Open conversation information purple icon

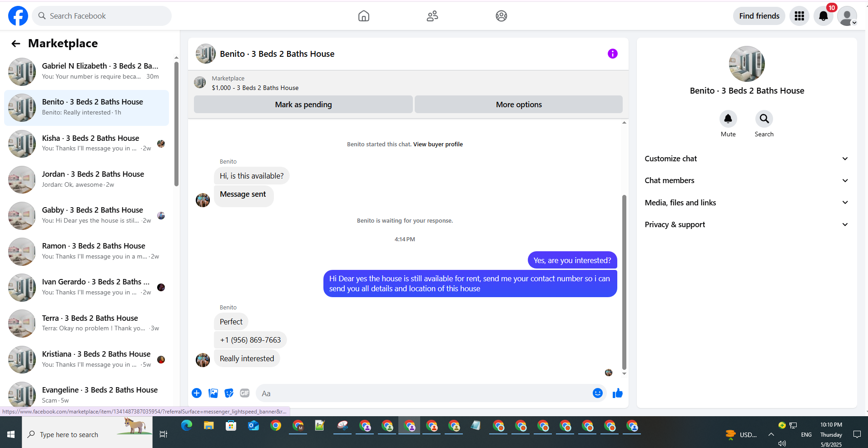(x=613, y=54)
